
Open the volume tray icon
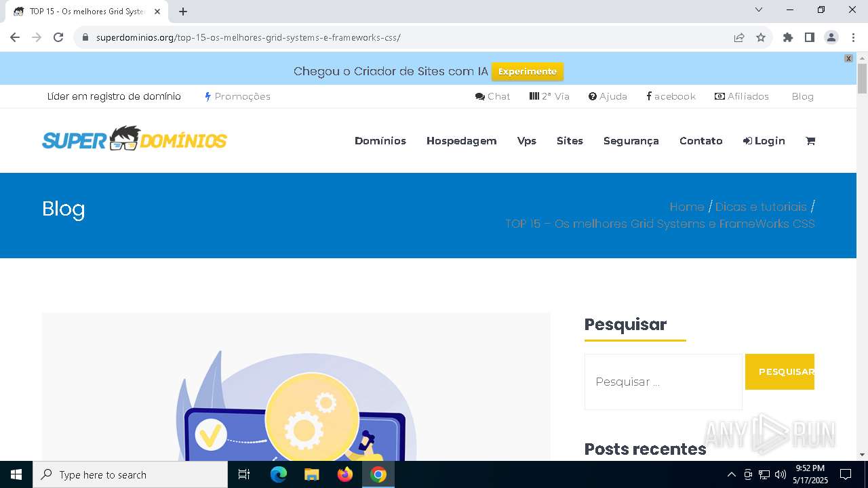(781, 474)
